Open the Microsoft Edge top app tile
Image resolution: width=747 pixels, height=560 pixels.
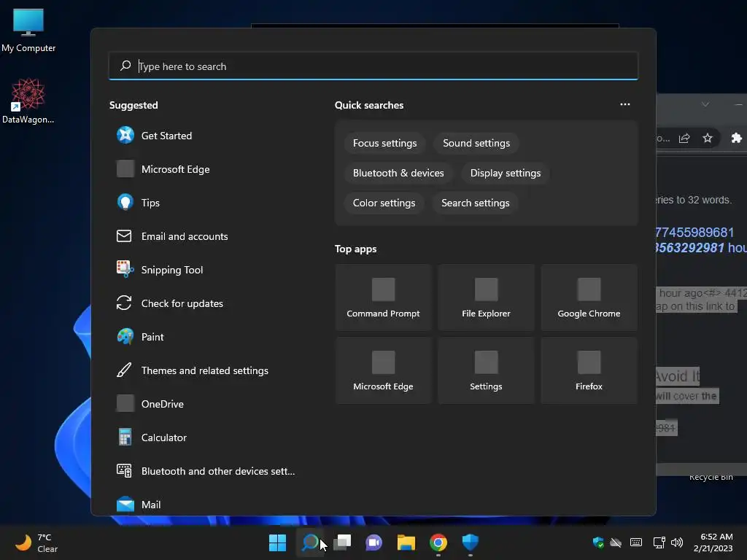[383, 370]
